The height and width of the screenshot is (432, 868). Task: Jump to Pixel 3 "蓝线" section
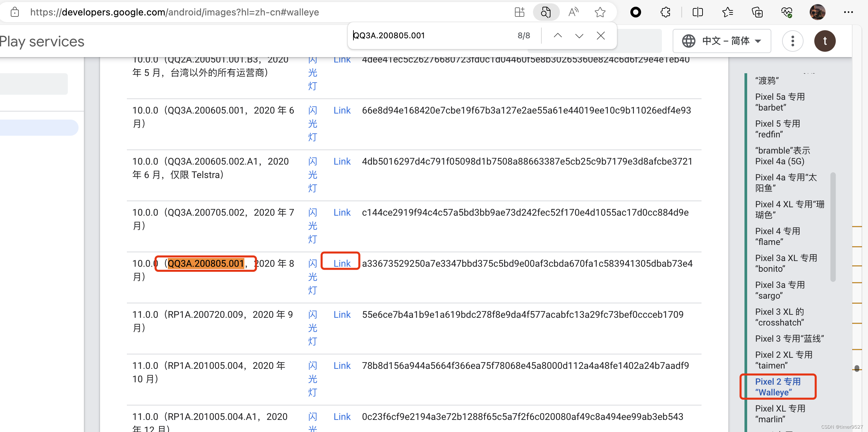click(789, 339)
